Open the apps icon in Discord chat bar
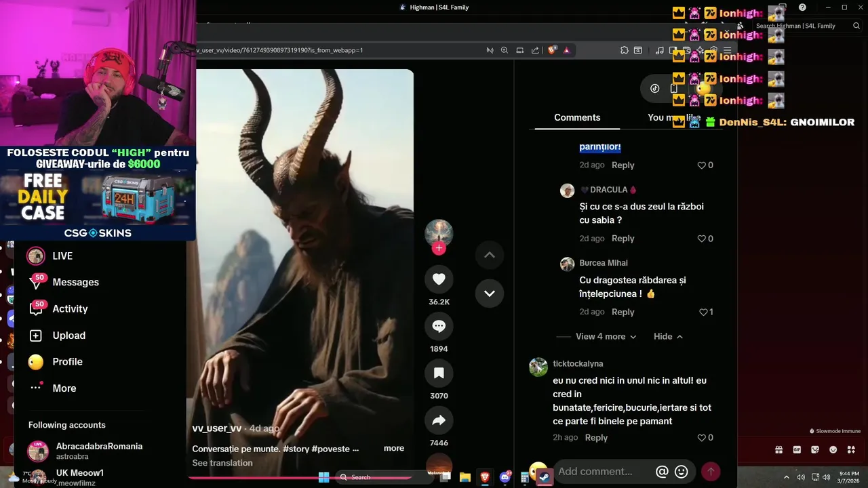The width and height of the screenshot is (868, 488). click(x=852, y=449)
